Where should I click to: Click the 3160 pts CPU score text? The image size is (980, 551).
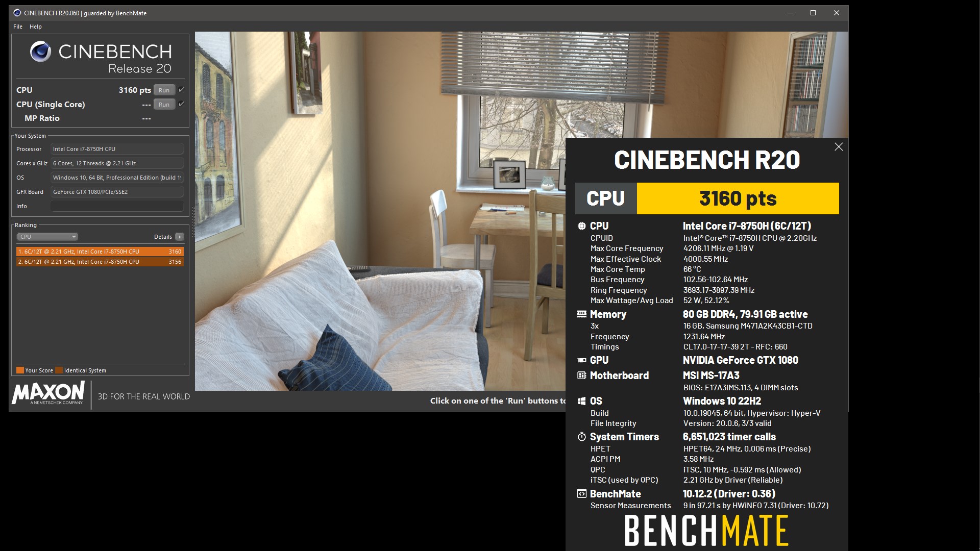(135, 90)
